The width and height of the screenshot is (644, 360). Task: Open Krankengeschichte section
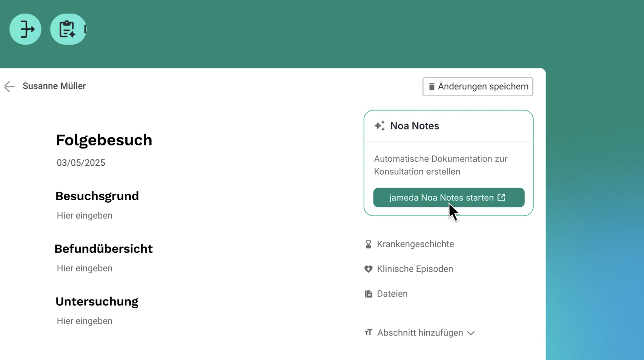(x=409, y=244)
